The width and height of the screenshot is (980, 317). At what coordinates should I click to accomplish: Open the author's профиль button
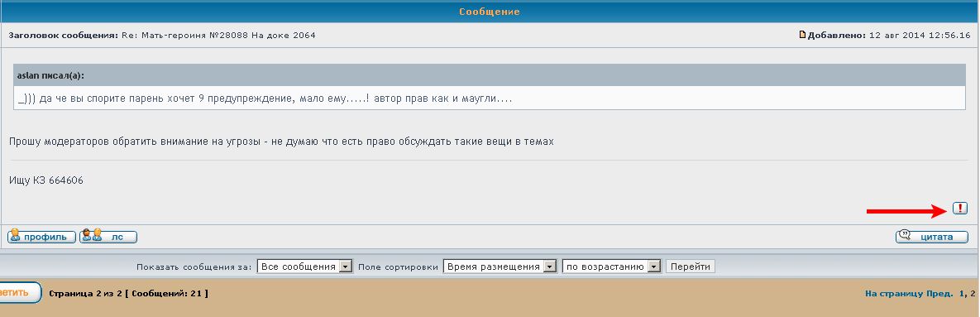pos(41,237)
